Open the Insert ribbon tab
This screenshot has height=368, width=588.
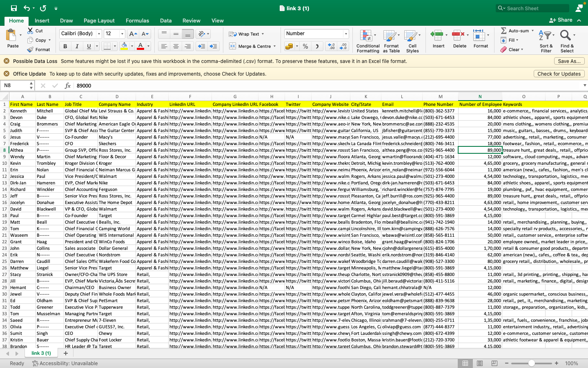tap(42, 20)
